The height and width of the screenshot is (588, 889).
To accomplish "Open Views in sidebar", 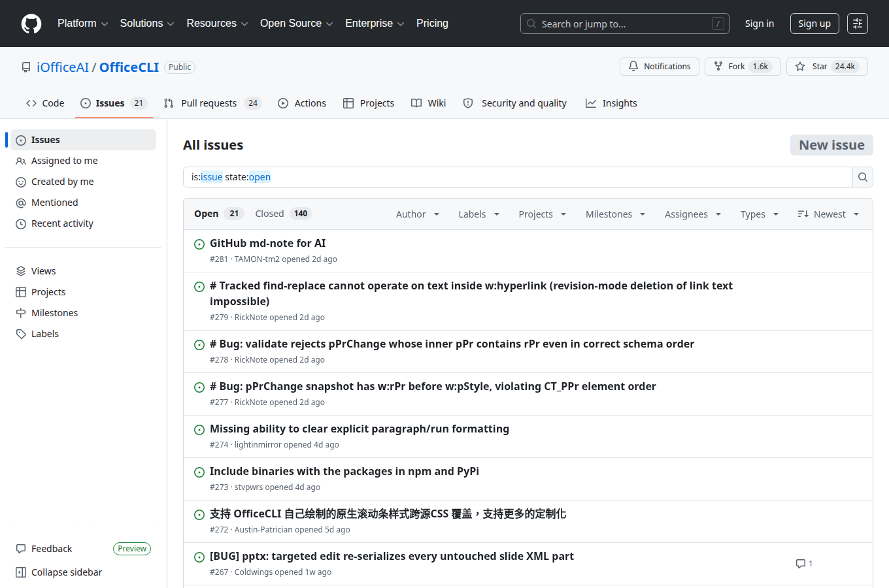I will [x=83, y=271].
